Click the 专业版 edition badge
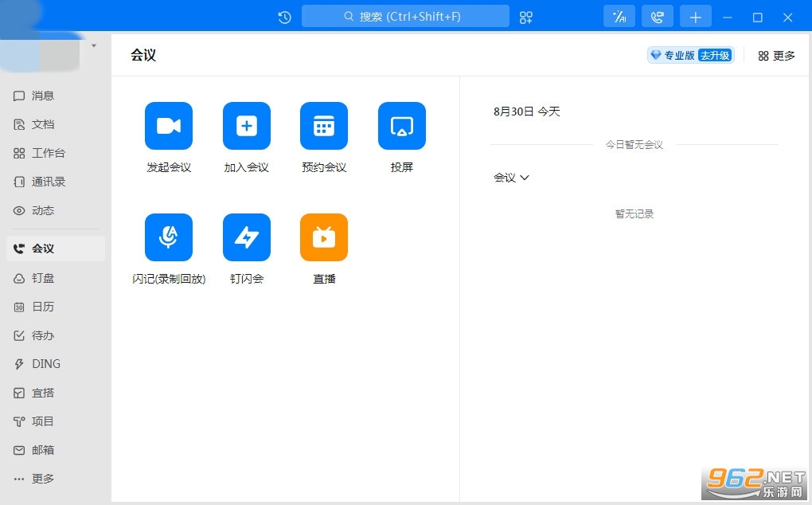This screenshot has height=505, width=812. click(x=673, y=56)
